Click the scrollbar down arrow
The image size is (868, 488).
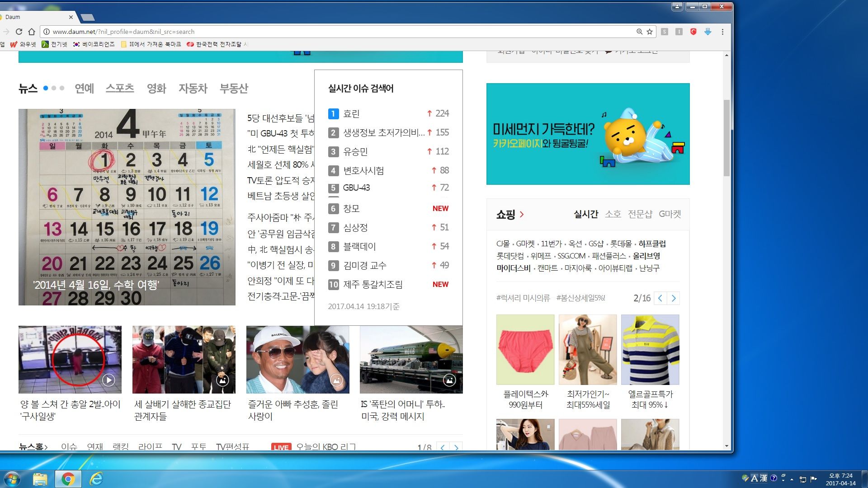tap(726, 446)
